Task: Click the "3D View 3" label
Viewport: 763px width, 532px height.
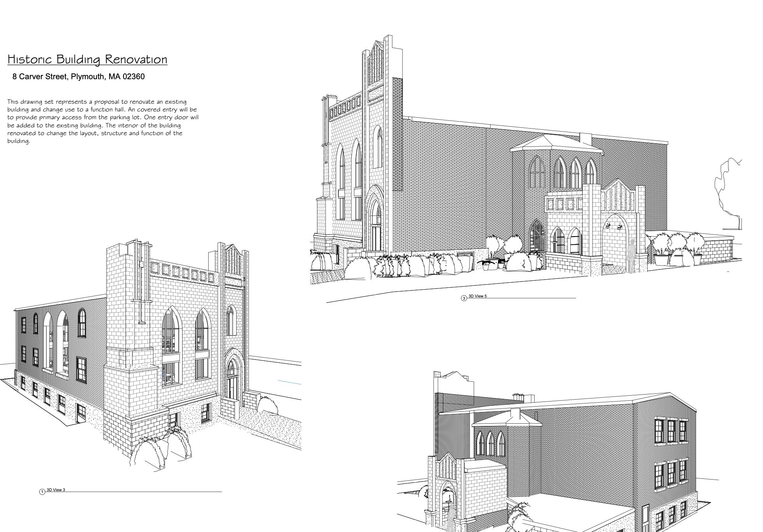Action: click(x=56, y=490)
